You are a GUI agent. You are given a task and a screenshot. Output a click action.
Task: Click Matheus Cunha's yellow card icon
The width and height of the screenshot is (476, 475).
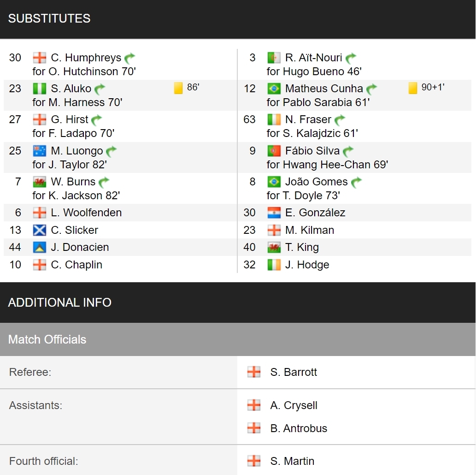(x=412, y=88)
